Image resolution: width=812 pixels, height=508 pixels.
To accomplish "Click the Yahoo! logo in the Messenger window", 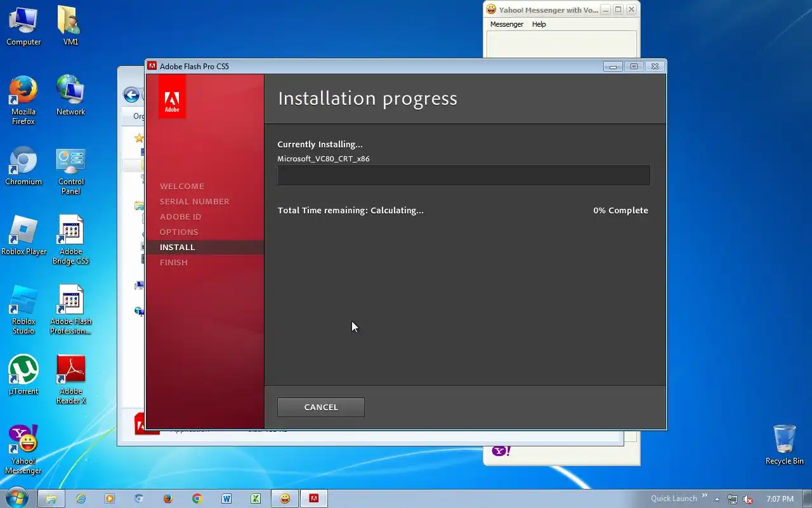I will pyautogui.click(x=501, y=450).
